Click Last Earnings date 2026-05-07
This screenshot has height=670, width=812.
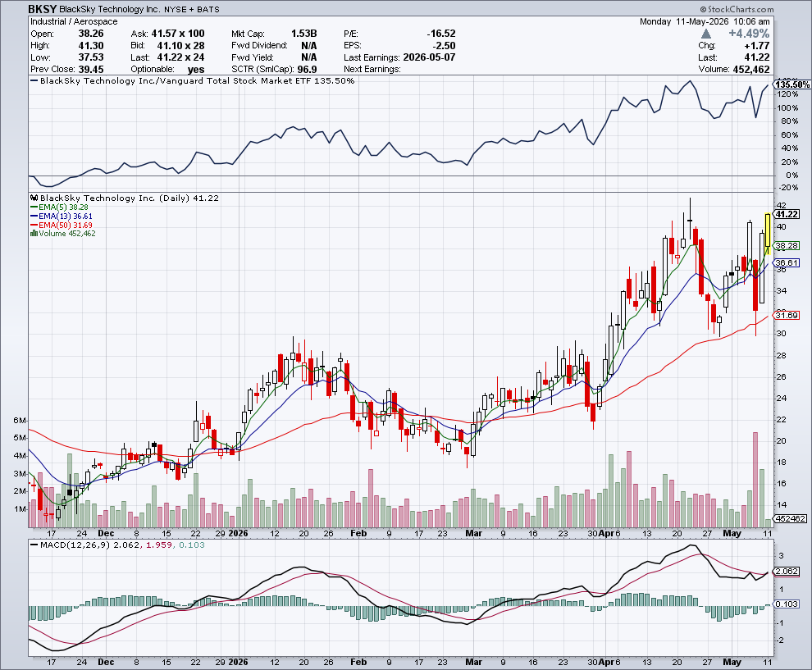429,57
